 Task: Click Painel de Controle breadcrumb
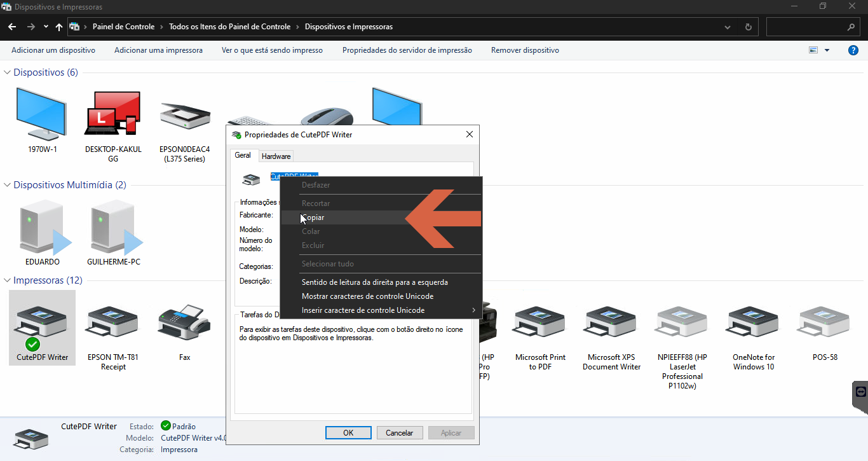pos(123,27)
